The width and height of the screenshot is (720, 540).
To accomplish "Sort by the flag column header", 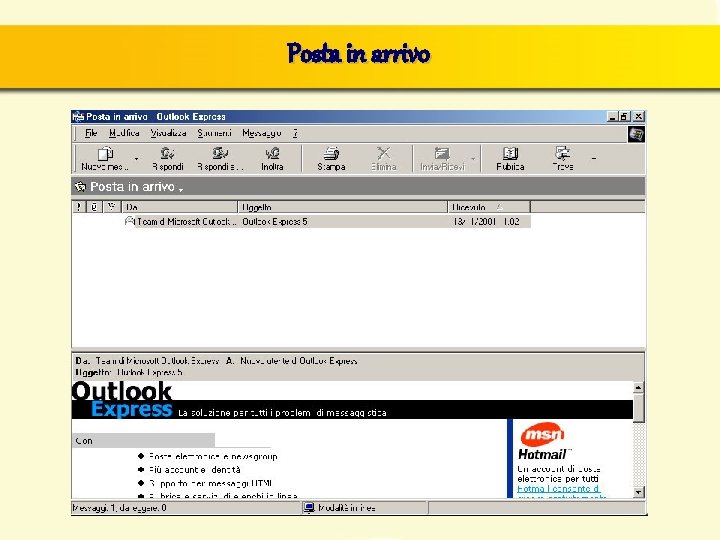I will (x=112, y=207).
